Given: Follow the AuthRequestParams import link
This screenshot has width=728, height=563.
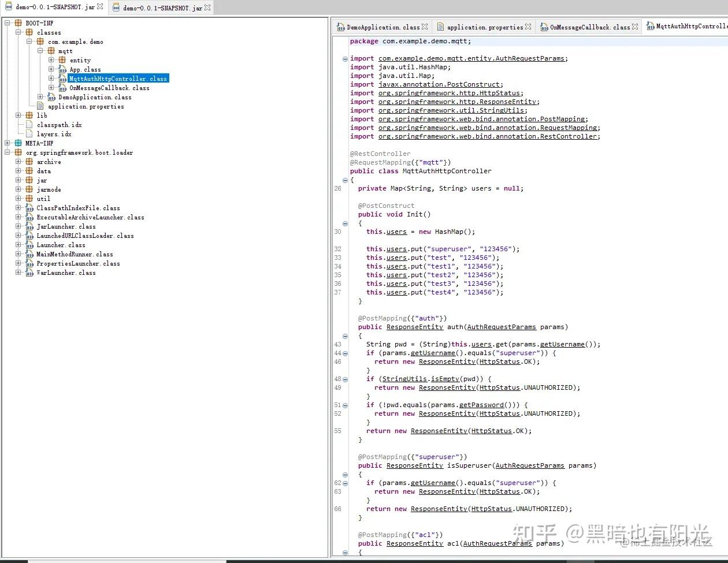Looking at the screenshot, I should (473, 58).
